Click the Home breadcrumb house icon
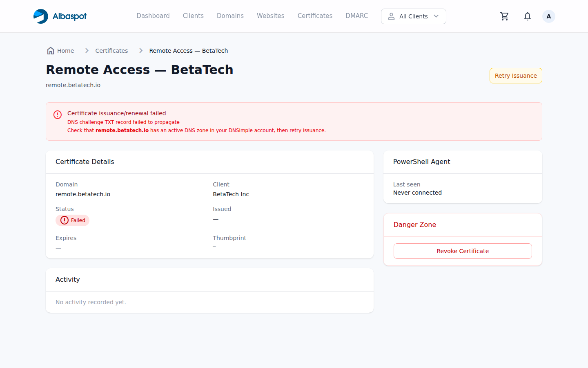Screen dimensions: 588x368 click(51, 51)
